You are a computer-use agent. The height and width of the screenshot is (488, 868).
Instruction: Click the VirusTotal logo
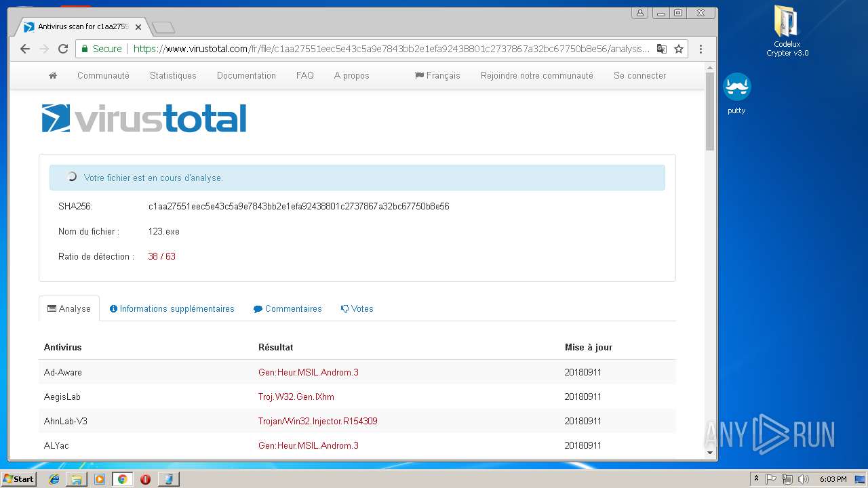[144, 119]
